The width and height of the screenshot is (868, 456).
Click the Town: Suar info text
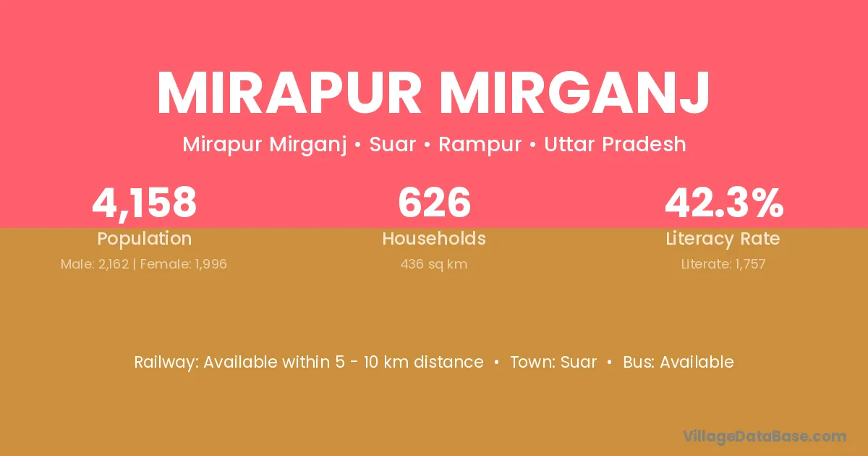click(x=553, y=362)
